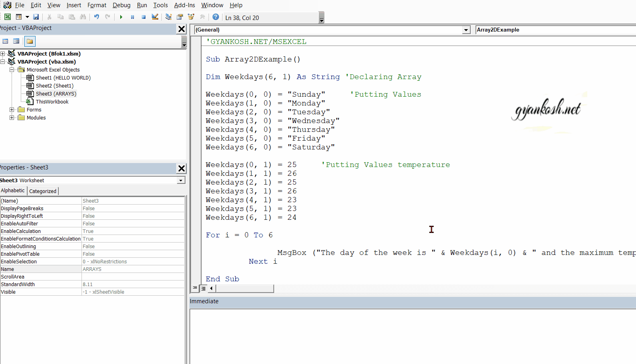This screenshot has width=636, height=364.
Task: Click the Array2DExample procedure combo box
Action: 555,30
